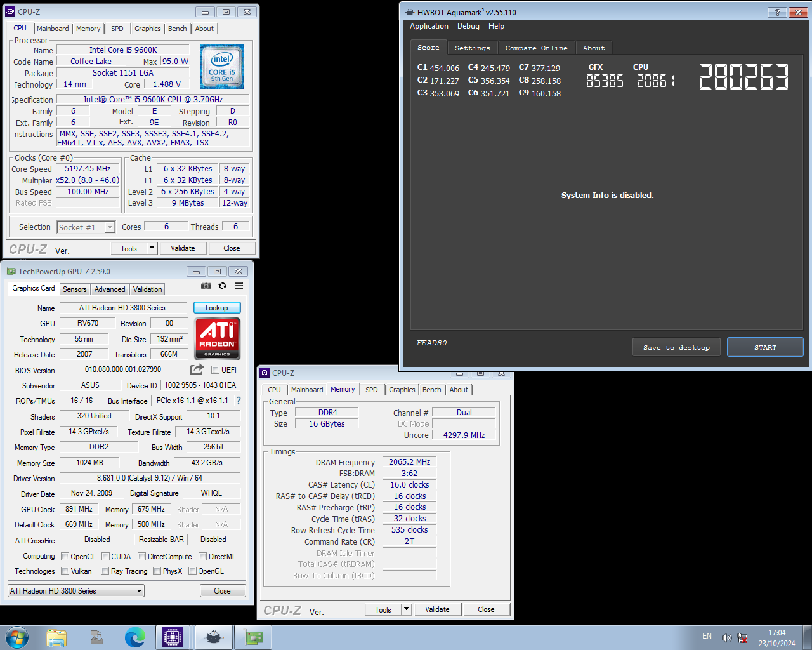Click the HWBOT Aquamark taskbar icon
812x650 pixels.
[214, 637]
